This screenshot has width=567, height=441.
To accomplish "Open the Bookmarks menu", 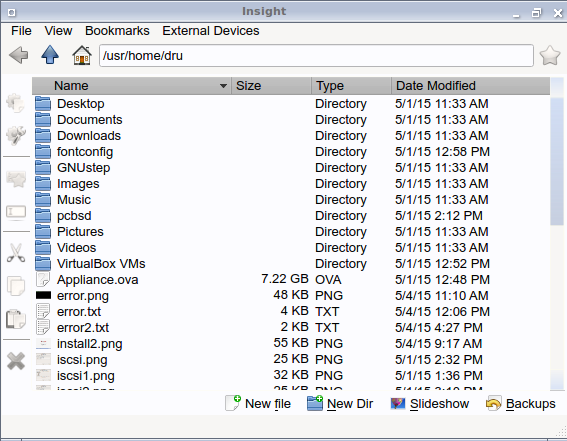I will coord(117,31).
